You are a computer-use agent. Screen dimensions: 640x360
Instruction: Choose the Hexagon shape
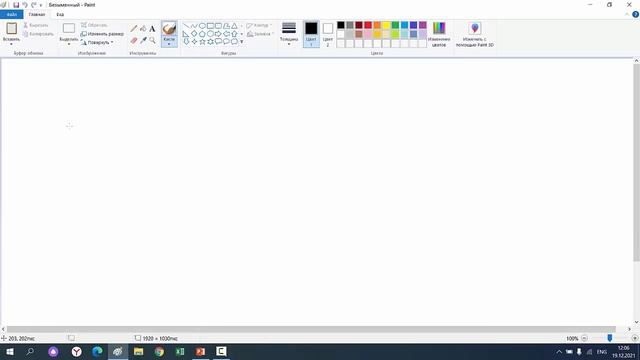coord(210,34)
